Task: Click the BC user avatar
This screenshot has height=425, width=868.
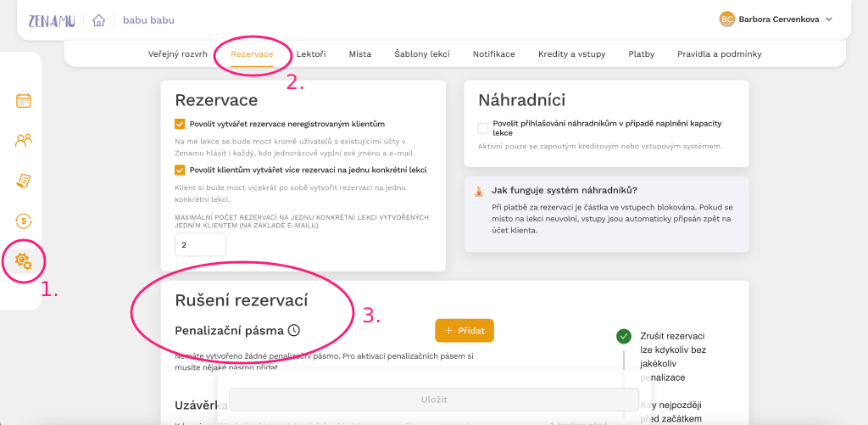Action: click(x=726, y=20)
